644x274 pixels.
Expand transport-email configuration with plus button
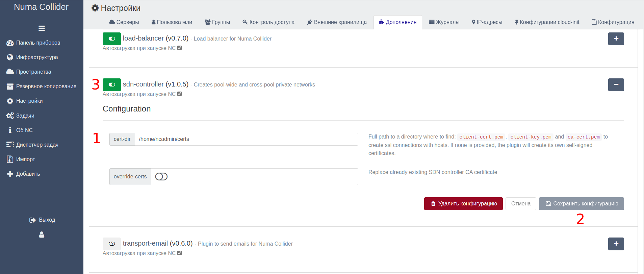click(x=616, y=244)
